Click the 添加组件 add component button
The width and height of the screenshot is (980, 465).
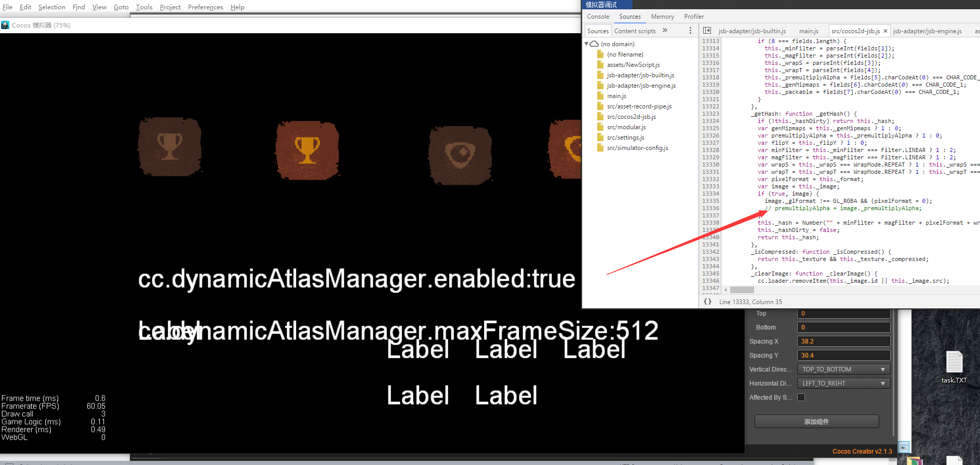point(816,421)
